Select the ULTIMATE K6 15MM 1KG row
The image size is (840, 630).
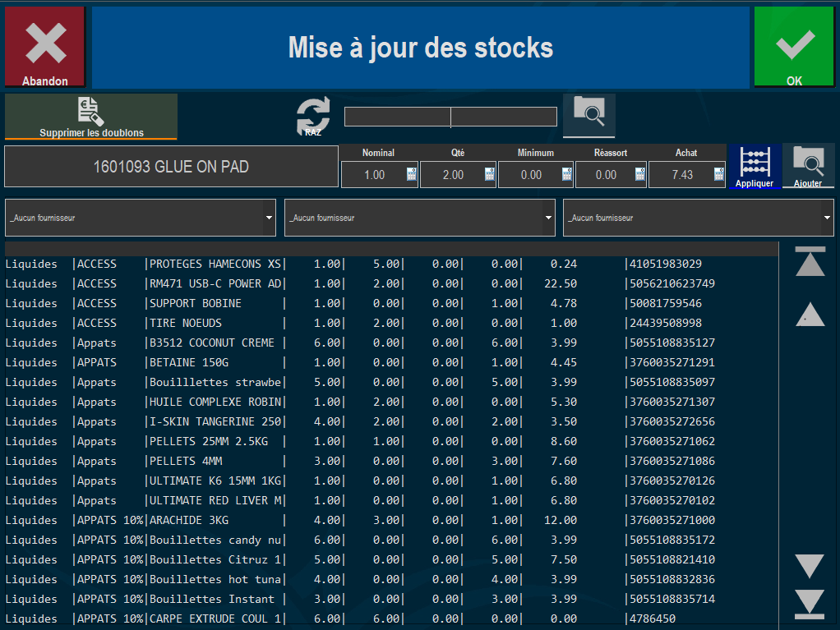[x=391, y=481]
